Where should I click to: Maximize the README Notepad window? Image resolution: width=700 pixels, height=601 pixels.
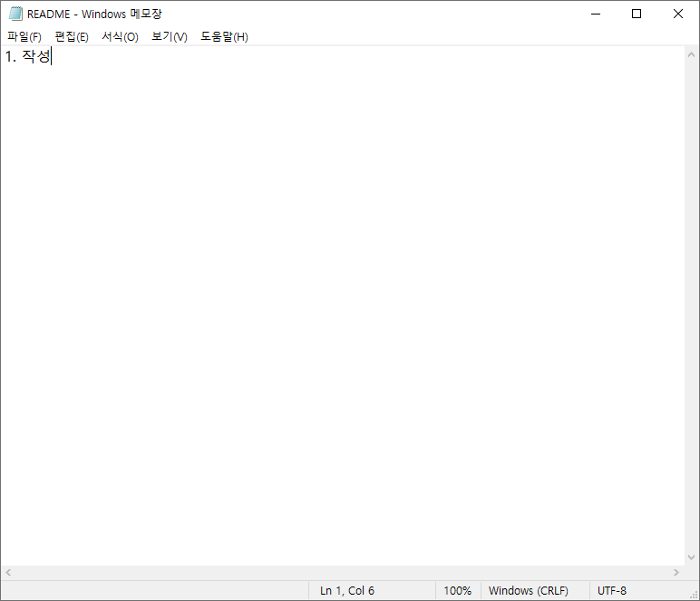click(637, 14)
